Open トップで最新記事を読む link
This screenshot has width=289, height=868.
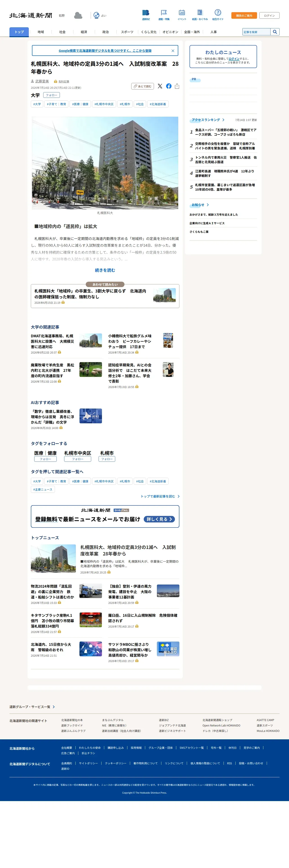(160, 496)
